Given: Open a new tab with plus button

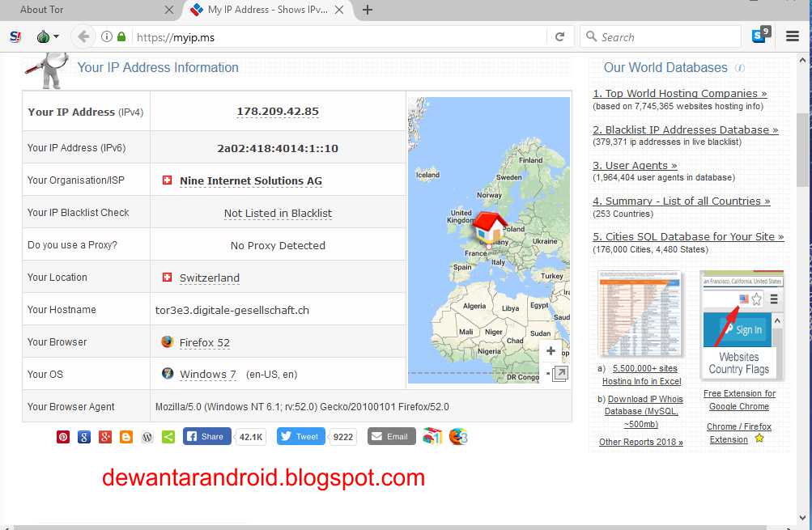Looking at the screenshot, I should tap(368, 10).
